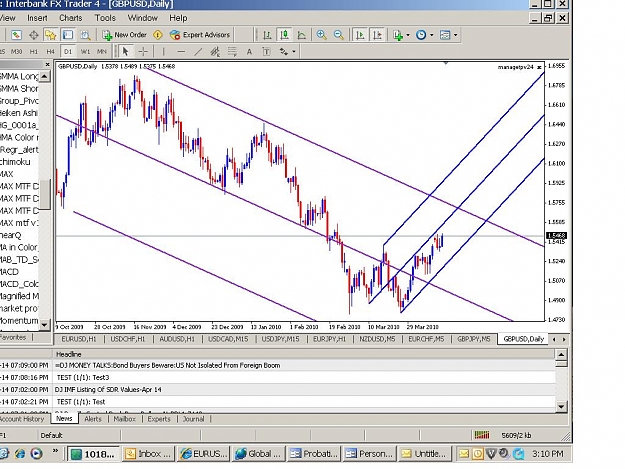Click the Expert Advisors button
Viewport: 625px width, 469px height.
coord(200,35)
